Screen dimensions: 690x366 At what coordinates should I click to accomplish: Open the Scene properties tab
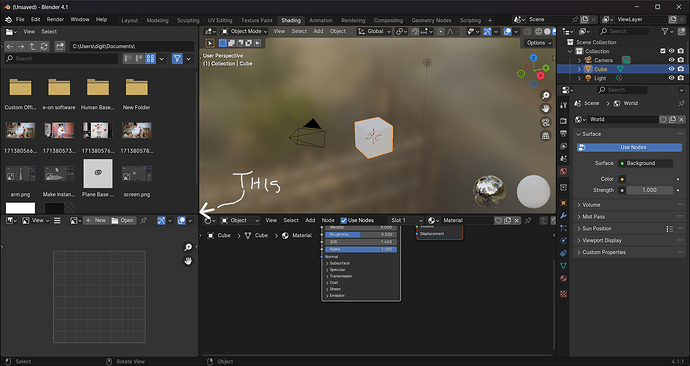[x=563, y=158]
